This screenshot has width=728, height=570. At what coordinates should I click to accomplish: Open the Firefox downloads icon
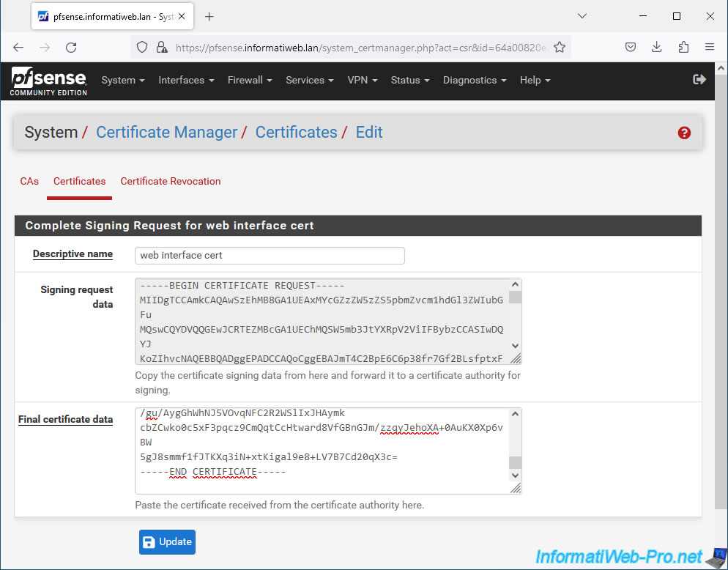pos(656,47)
